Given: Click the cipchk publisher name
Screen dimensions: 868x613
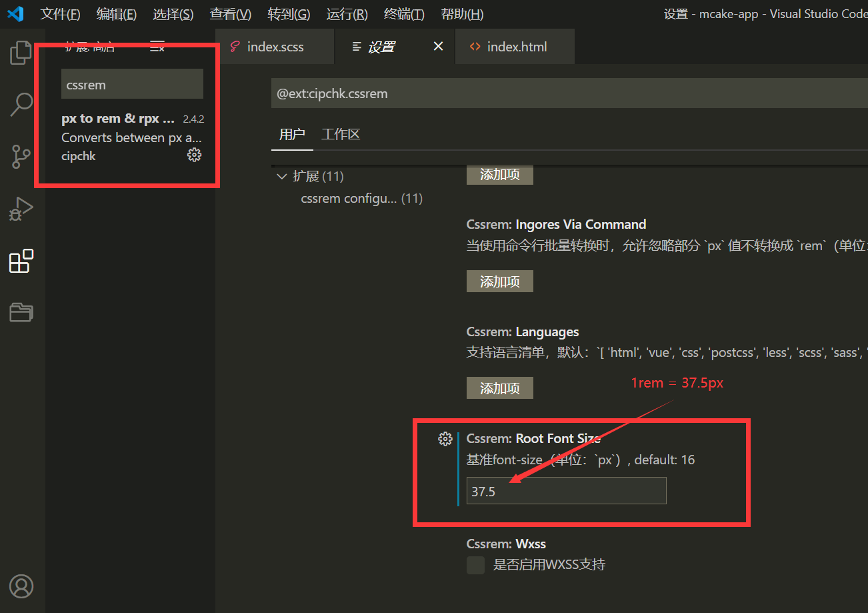Looking at the screenshot, I should coord(79,156).
